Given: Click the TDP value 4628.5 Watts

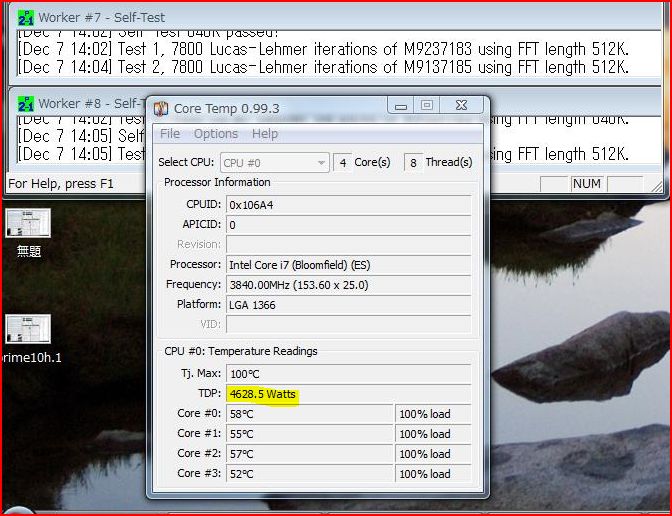Looking at the screenshot, I should [x=348, y=394].
